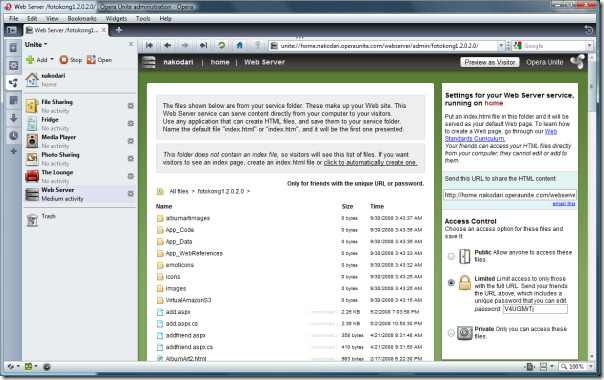Open the Widgets panel in the sidebar

click(13, 65)
